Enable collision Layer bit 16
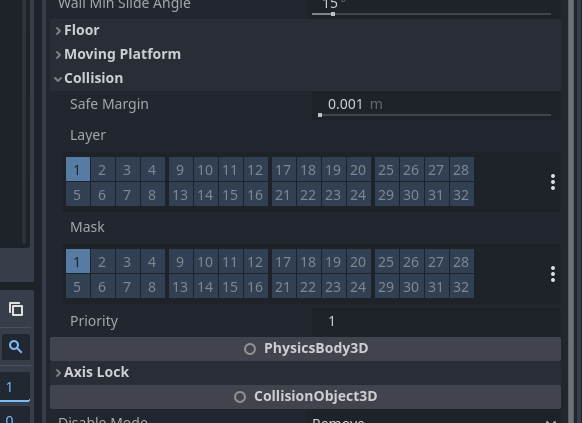The width and height of the screenshot is (582, 423). point(255,194)
